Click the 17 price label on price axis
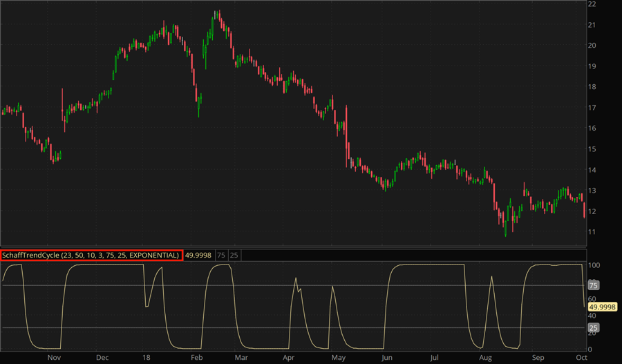The width and height of the screenshot is (622, 364). pos(592,108)
